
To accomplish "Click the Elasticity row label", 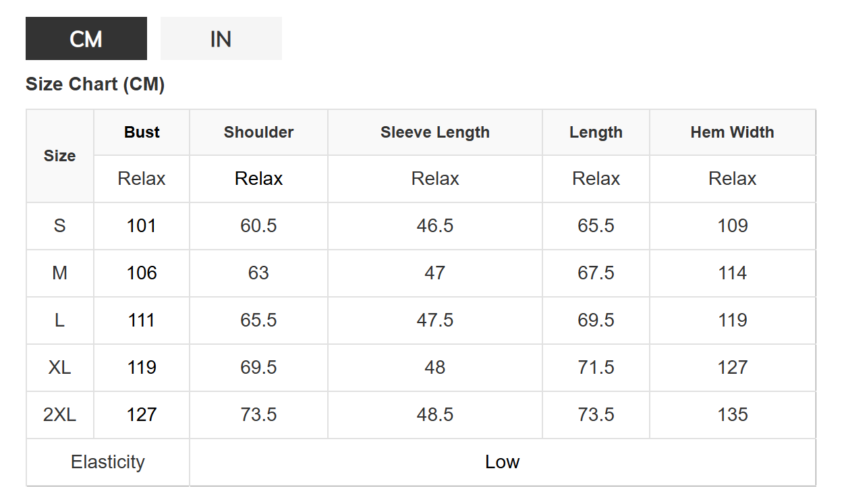I will 108,462.
